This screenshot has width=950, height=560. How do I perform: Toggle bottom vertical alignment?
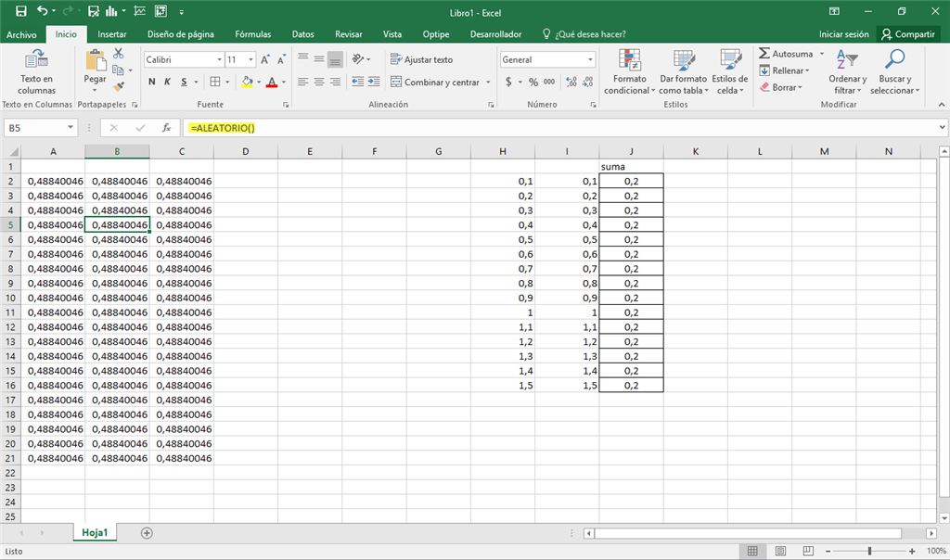pyautogui.click(x=335, y=58)
